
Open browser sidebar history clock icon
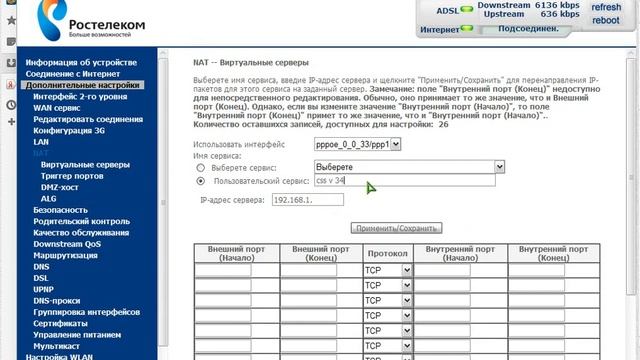[11, 105]
